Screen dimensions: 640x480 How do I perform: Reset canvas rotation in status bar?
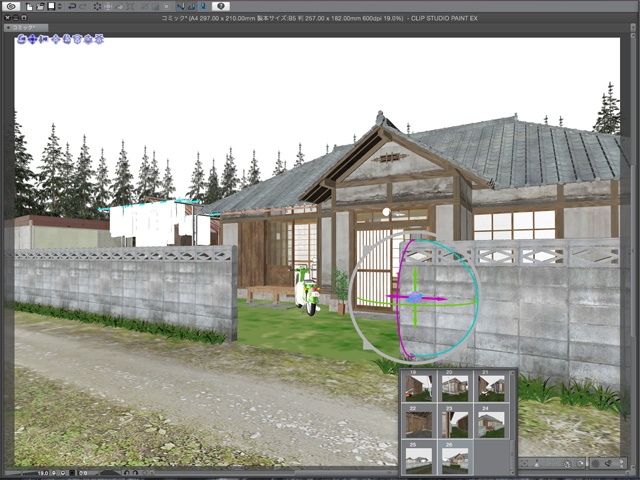point(144,473)
